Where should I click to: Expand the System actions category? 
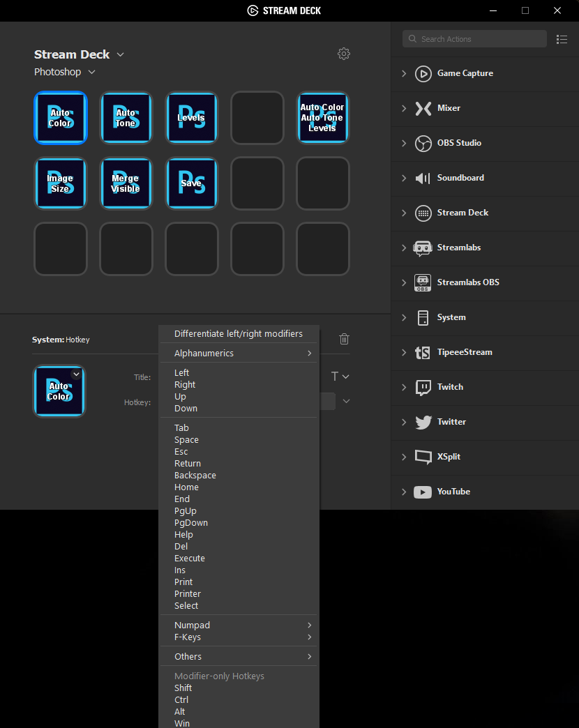(x=404, y=317)
